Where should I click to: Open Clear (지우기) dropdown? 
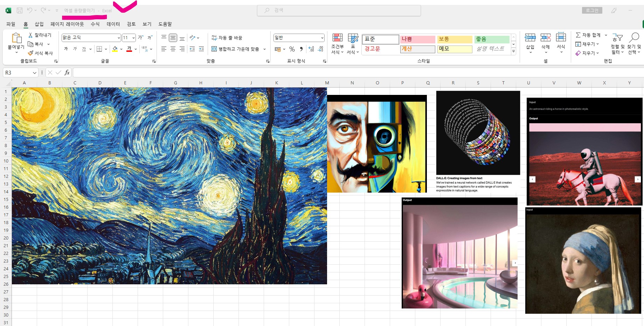click(587, 53)
